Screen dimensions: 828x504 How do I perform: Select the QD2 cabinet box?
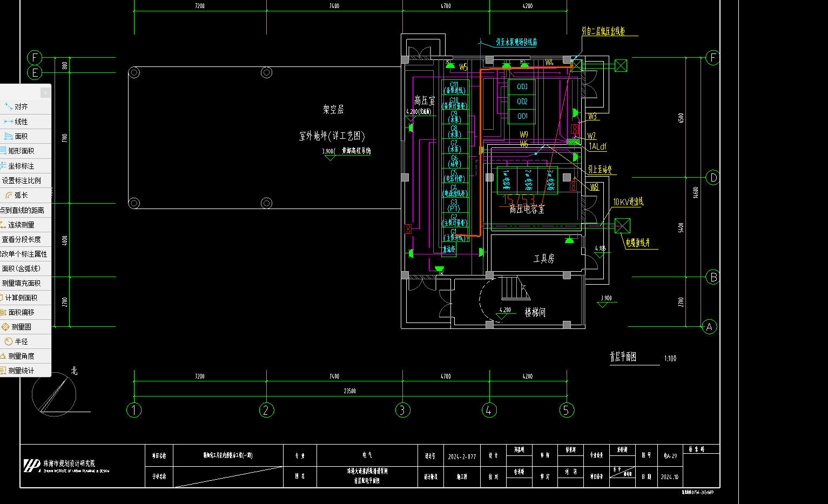tap(522, 102)
